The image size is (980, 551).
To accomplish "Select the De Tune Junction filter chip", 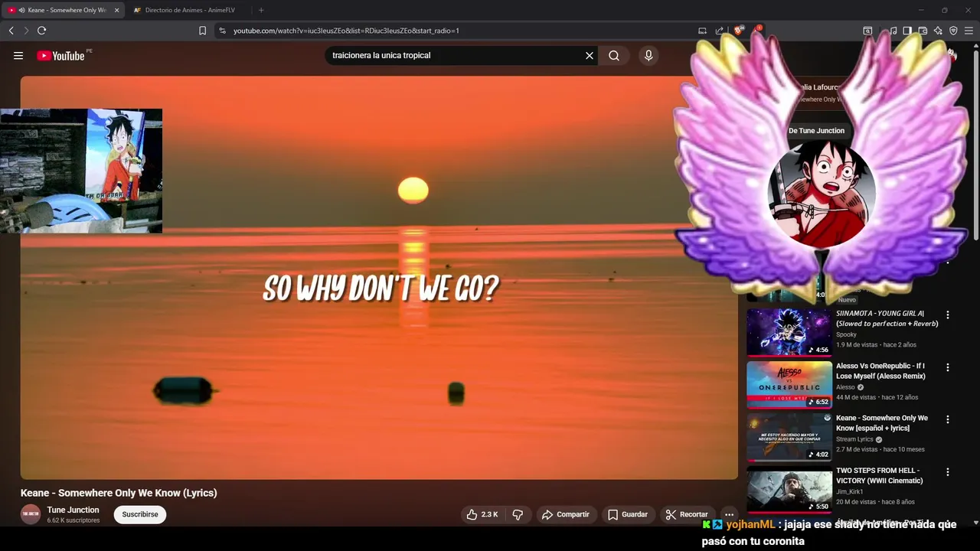I will pyautogui.click(x=816, y=131).
